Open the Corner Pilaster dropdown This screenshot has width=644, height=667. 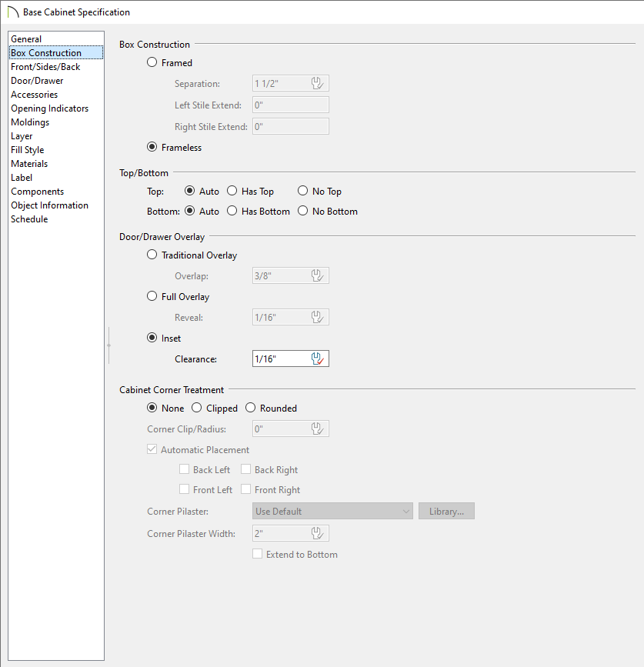point(332,512)
